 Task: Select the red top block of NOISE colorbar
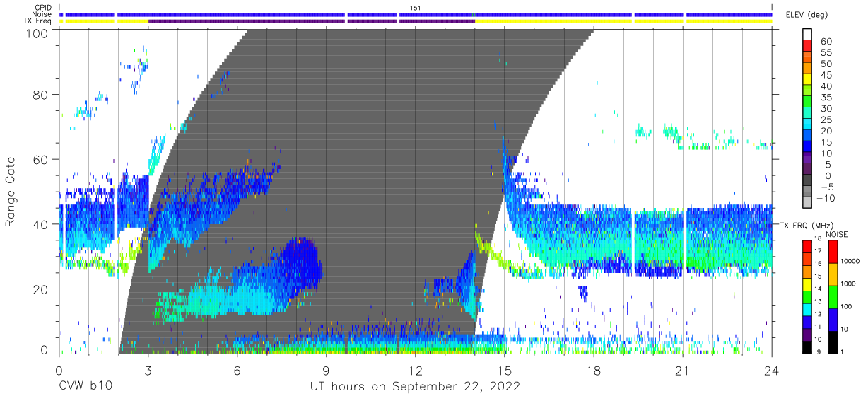point(833,252)
